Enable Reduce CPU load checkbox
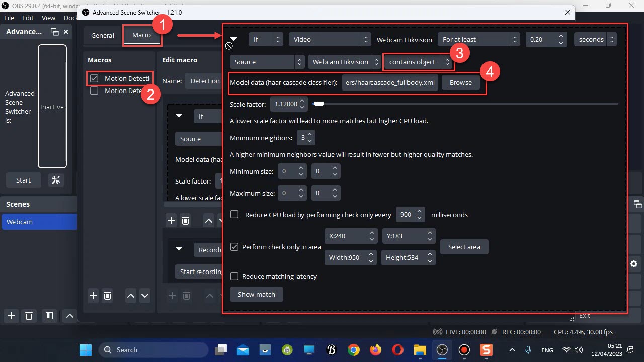 click(234, 214)
